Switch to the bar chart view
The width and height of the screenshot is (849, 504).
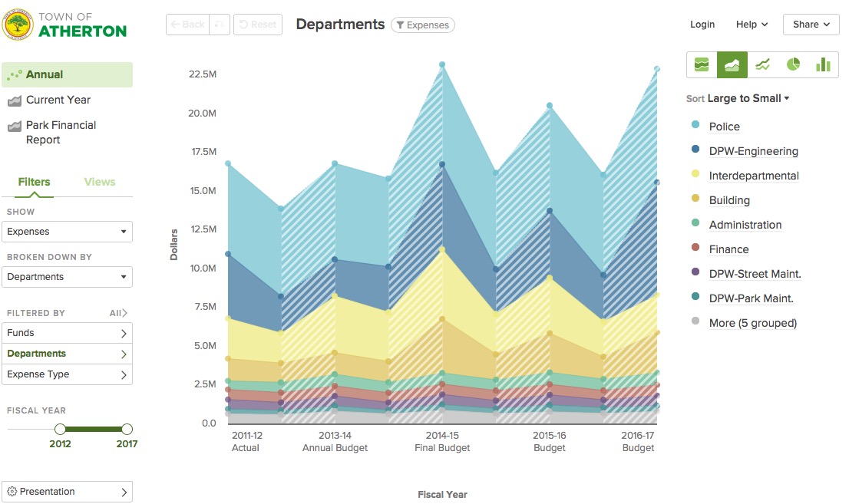point(823,65)
